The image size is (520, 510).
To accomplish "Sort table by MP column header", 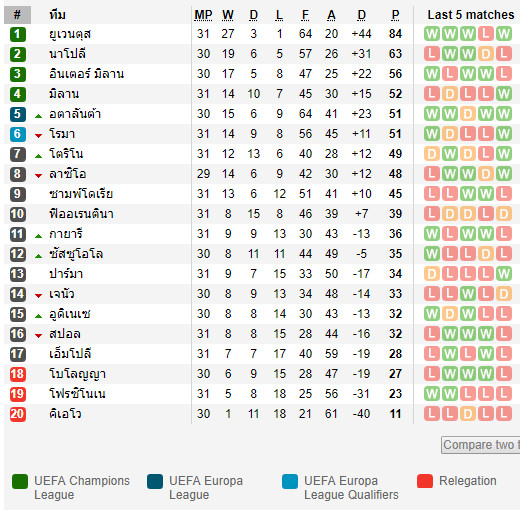I will coord(203,15).
